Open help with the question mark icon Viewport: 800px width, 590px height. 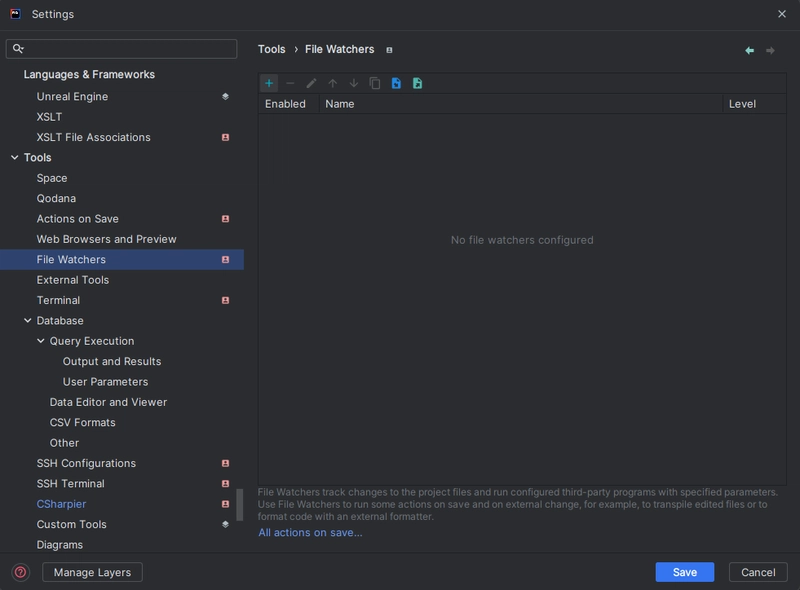coord(20,572)
